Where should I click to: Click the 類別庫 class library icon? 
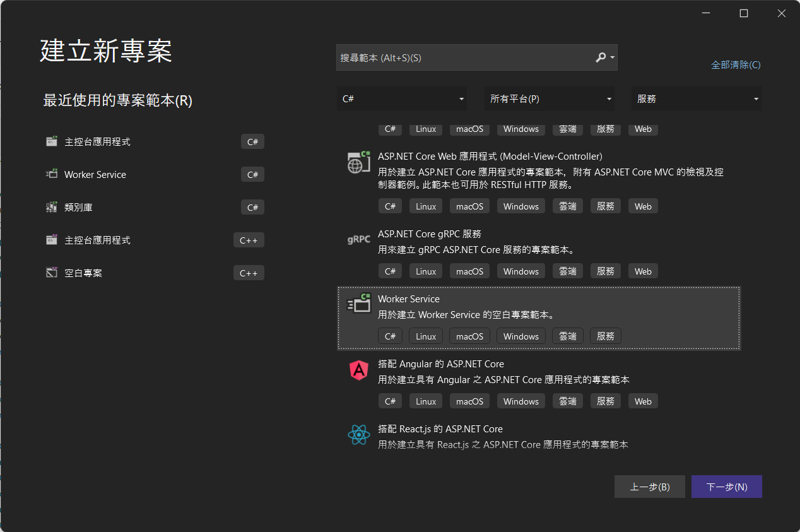pyautogui.click(x=52, y=207)
